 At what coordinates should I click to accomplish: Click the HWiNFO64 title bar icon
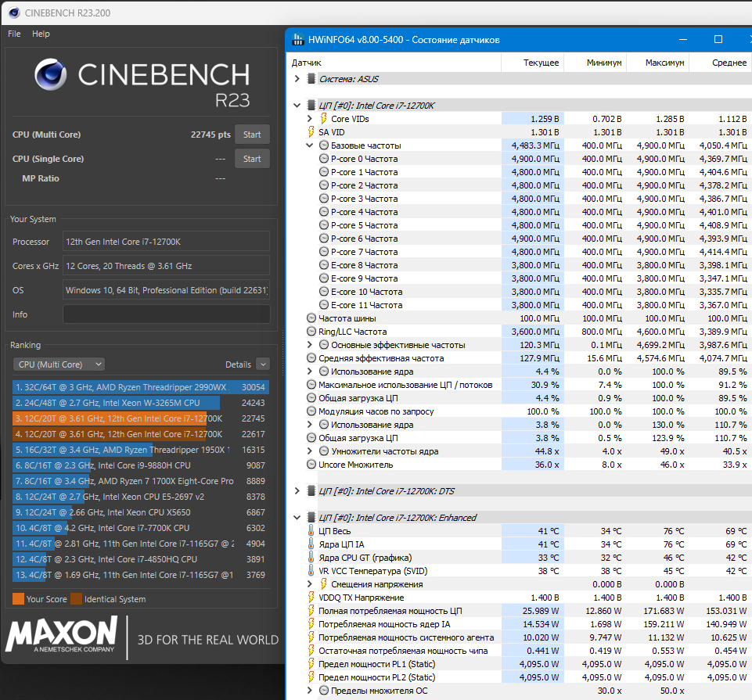[x=298, y=39]
